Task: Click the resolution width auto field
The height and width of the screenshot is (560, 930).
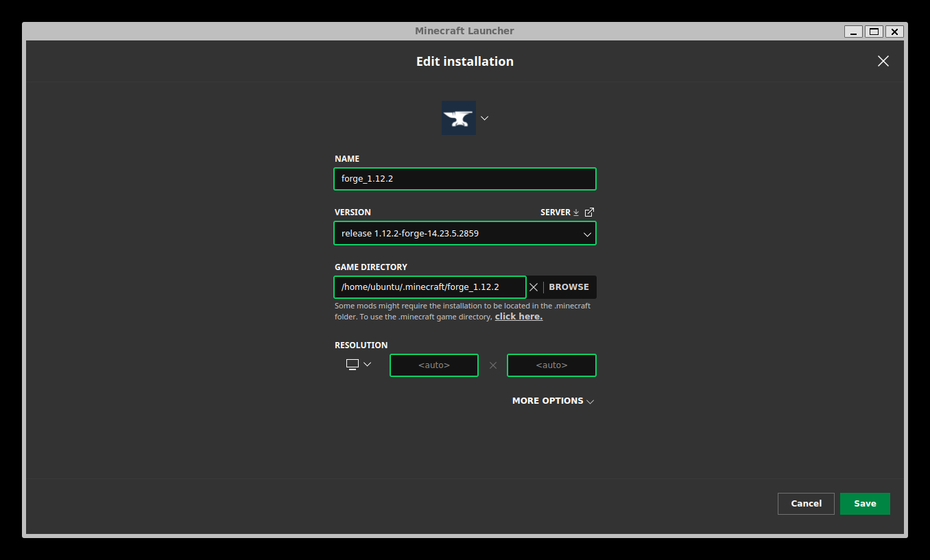Action: pos(434,365)
